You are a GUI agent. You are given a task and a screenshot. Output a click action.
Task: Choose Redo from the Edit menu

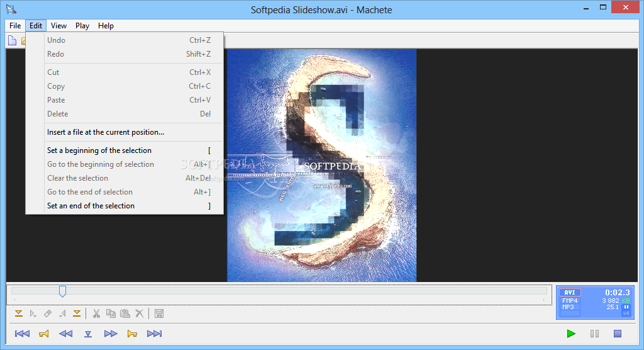click(x=125, y=54)
